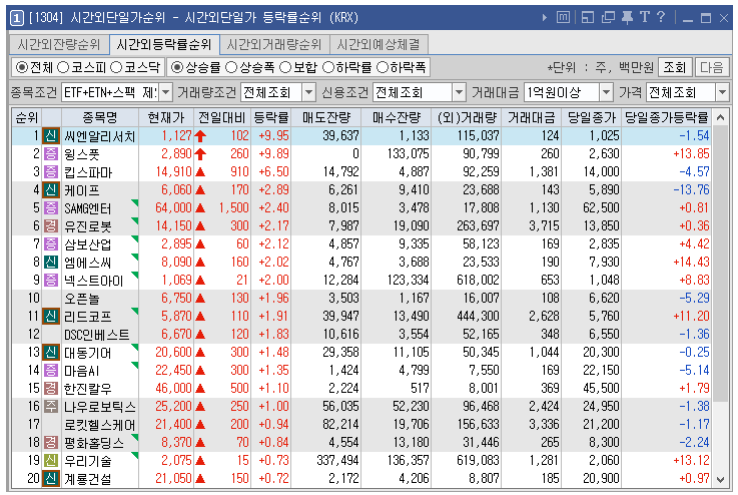Click the 신 badge beside 케이프
Viewport: 738px width, 495px height.
pos(50,190)
